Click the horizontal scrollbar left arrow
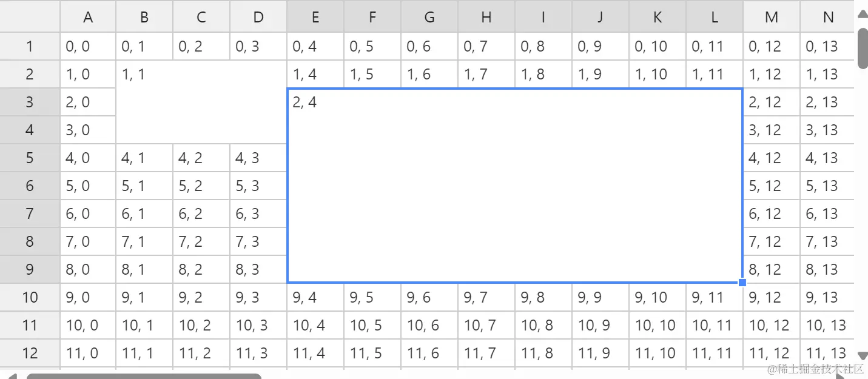This screenshot has height=379, width=868. (x=12, y=376)
